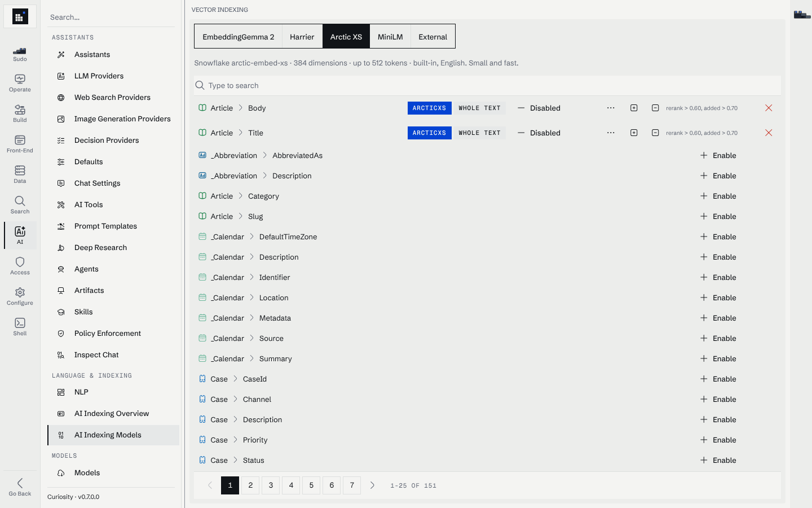Open AI Indexing Overview in sidebar
This screenshot has width=812, height=508.
click(x=113, y=414)
